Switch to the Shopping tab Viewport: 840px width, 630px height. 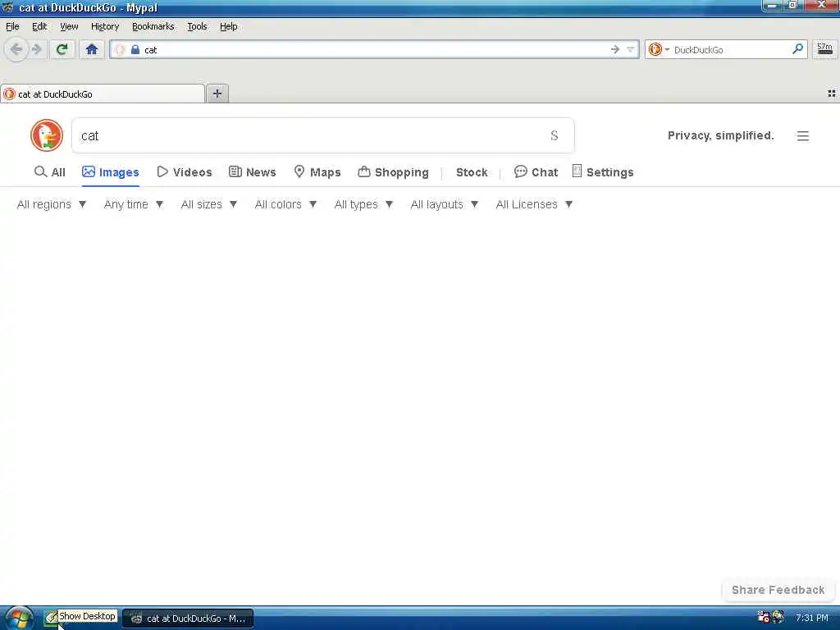click(394, 172)
